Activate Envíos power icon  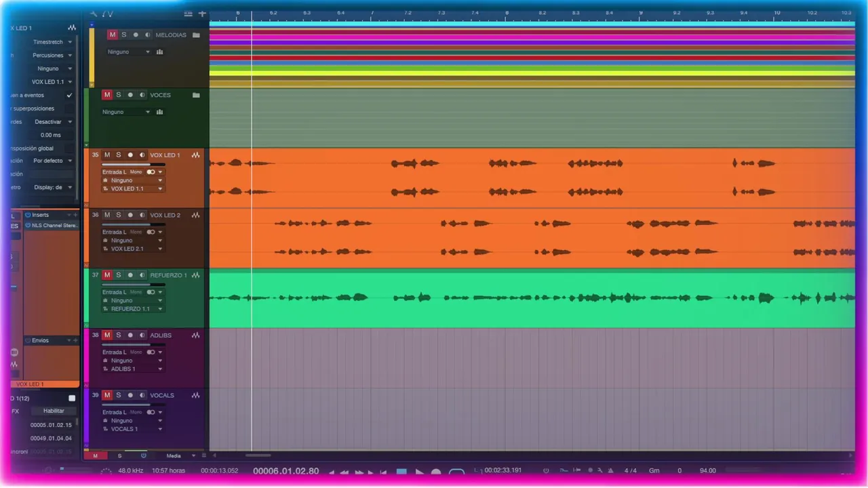click(x=28, y=340)
